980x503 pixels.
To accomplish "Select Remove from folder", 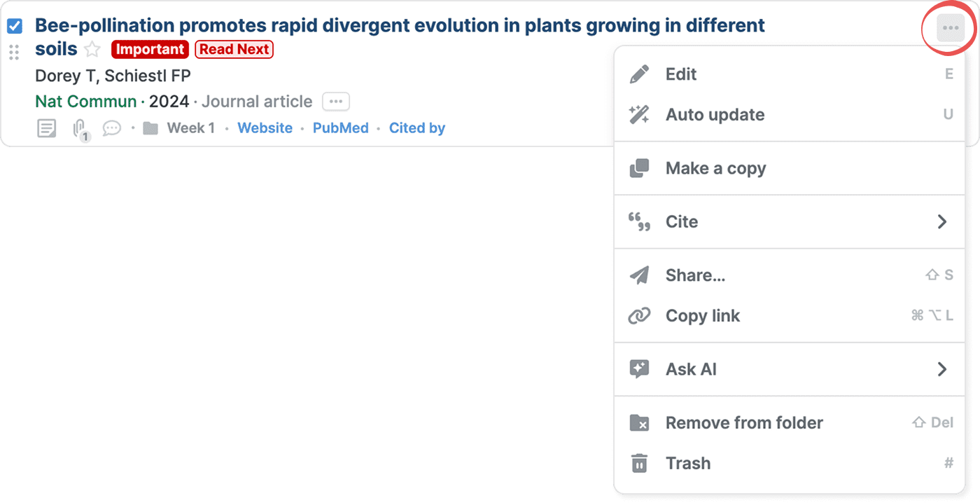I will pos(743,423).
